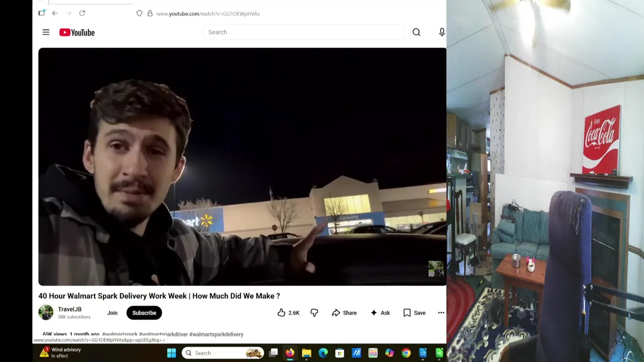Click the YouTube search magnifier button
This screenshot has height=362, width=644.
(x=416, y=32)
